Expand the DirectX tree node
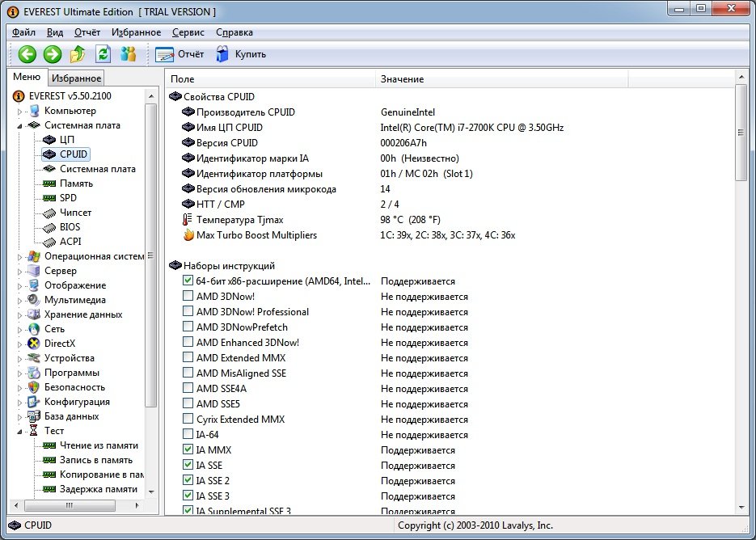Screen dimensions: 756x540 point(20,344)
